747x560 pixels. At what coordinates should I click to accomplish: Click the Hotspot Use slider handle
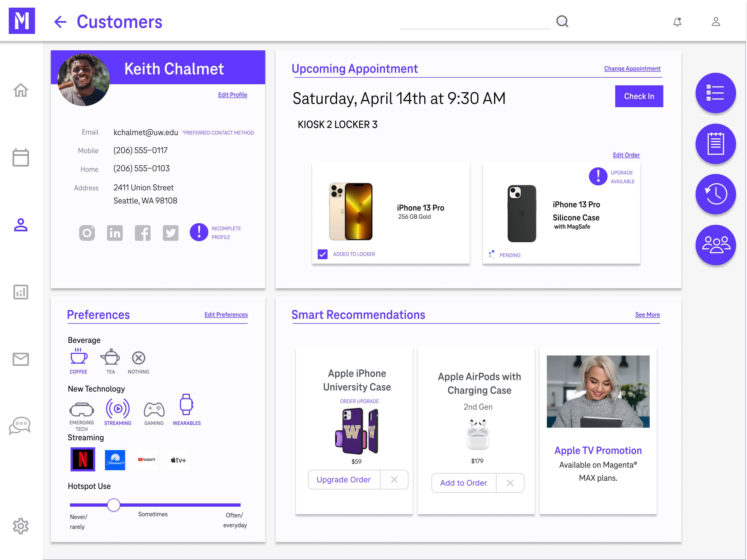pyautogui.click(x=114, y=504)
